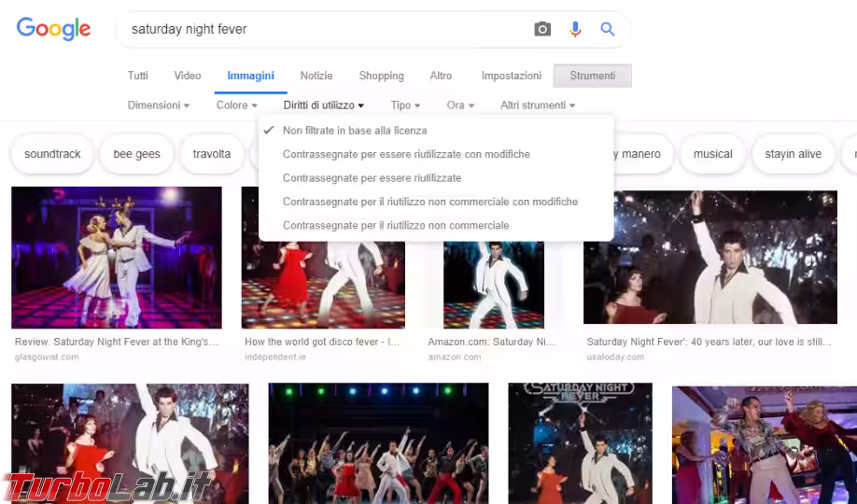
Task: Expand the Dimensioni filter
Action: tap(159, 105)
